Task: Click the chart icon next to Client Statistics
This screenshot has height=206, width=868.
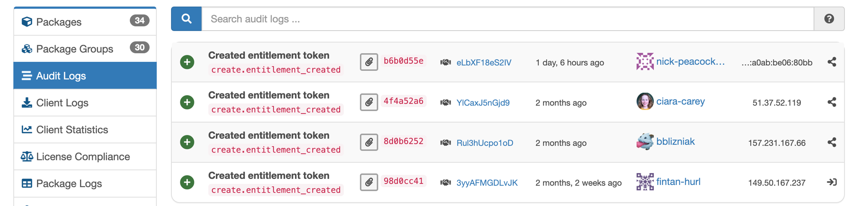Action: [x=27, y=129]
